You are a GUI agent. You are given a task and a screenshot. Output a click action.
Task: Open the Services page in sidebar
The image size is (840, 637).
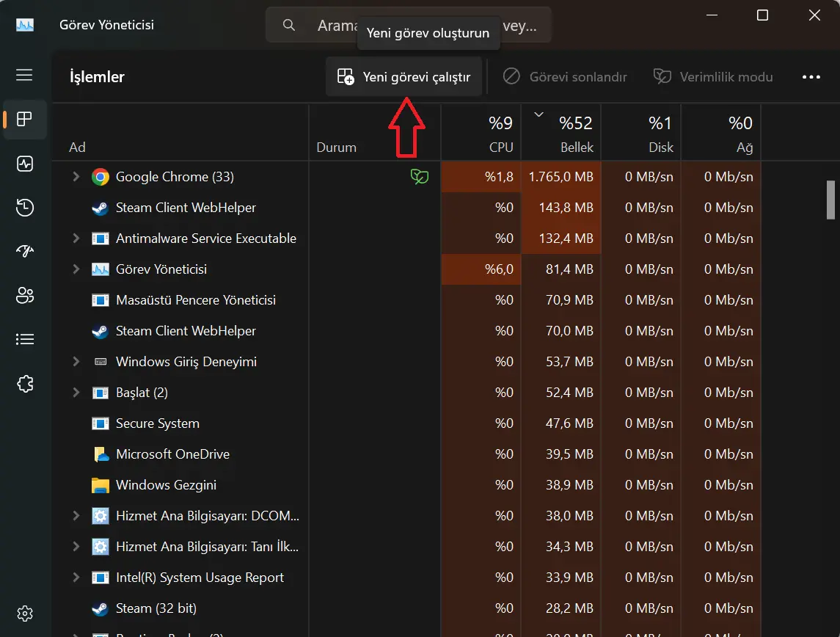[25, 383]
